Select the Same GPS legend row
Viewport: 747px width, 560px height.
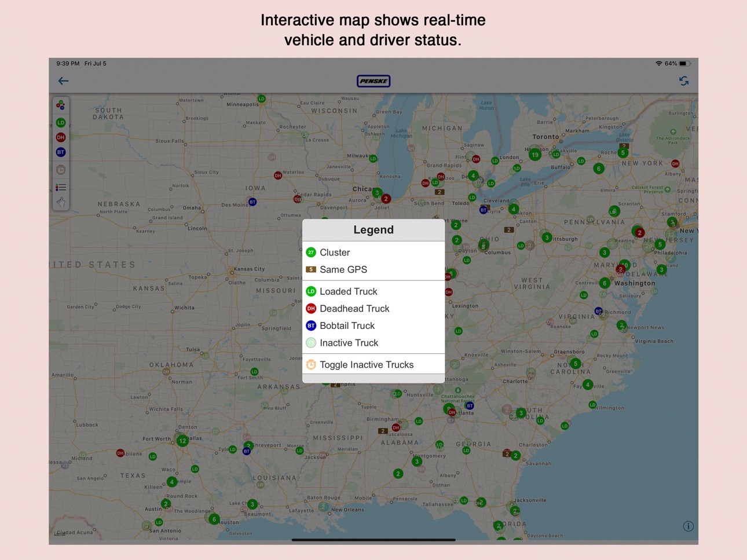pyautogui.click(x=373, y=269)
